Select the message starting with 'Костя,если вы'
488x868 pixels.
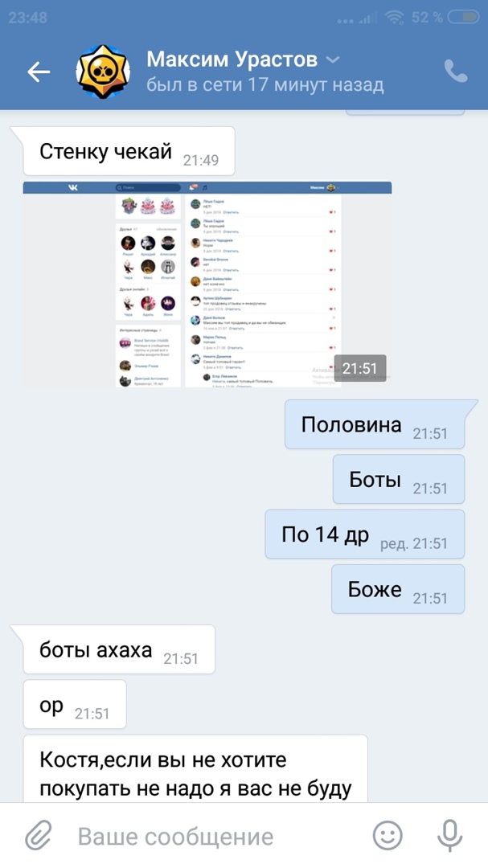(x=195, y=768)
